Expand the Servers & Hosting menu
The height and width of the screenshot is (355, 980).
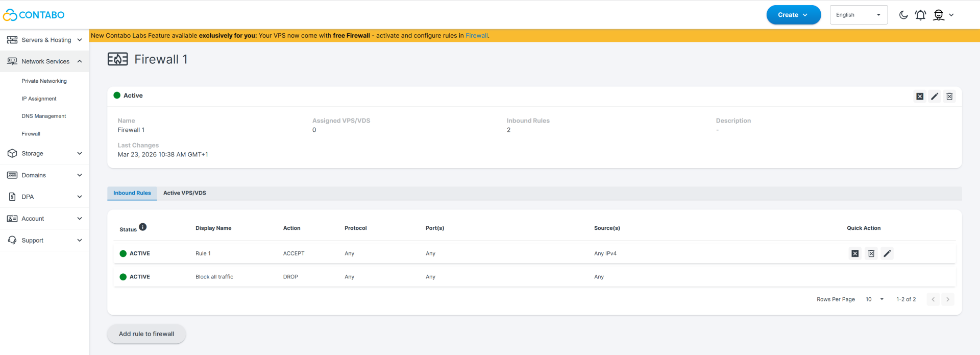[x=44, y=40]
